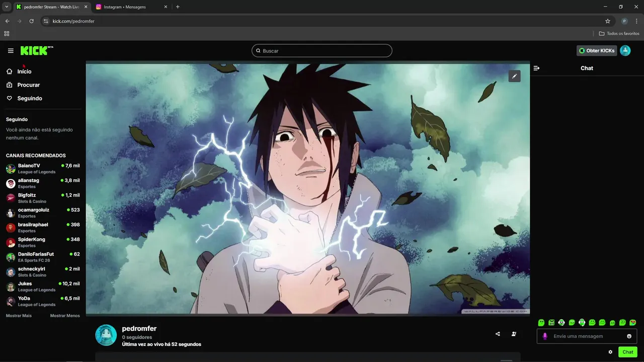Click the green Chat send button
This screenshot has width=644, height=362.
628,352
